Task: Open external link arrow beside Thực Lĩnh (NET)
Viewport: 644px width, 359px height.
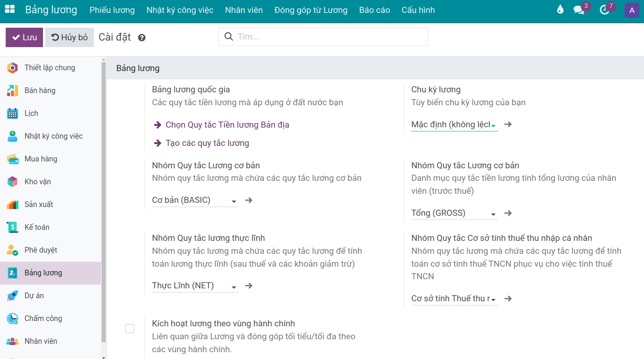Action: point(249,286)
